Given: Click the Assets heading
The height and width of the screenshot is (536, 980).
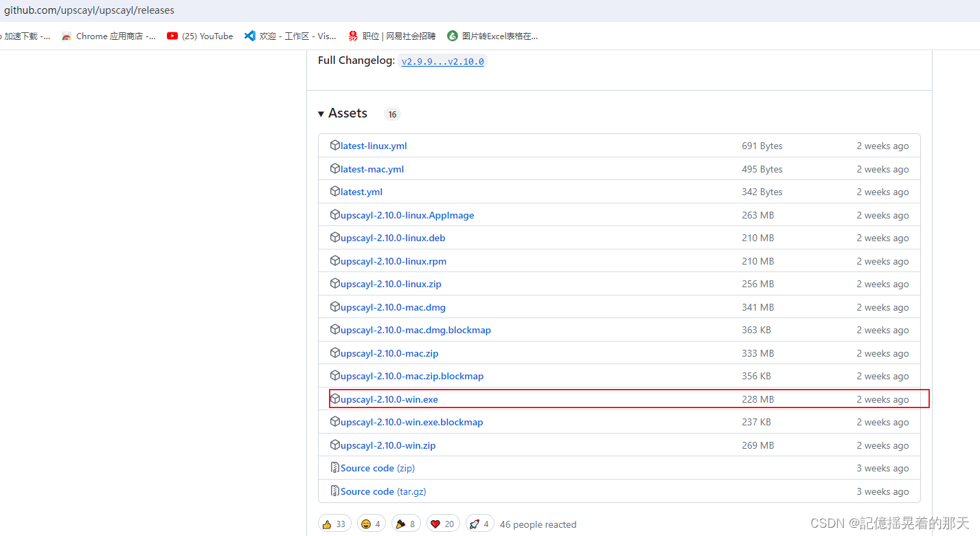Looking at the screenshot, I should pyautogui.click(x=347, y=113).
